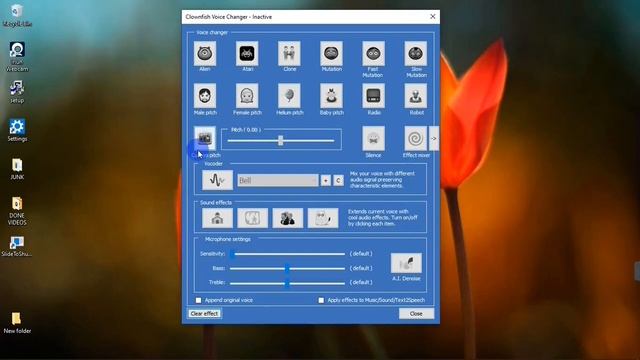Open the DONE VIDEOS desktop folder
Screen dimensions: 640x360
pos(17,211)
